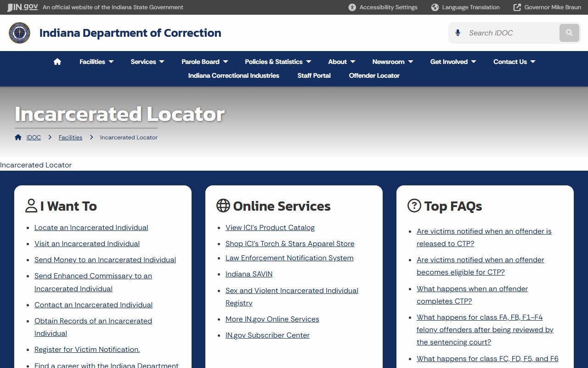Open Offender Locator in navbar

tap(374, 75)
